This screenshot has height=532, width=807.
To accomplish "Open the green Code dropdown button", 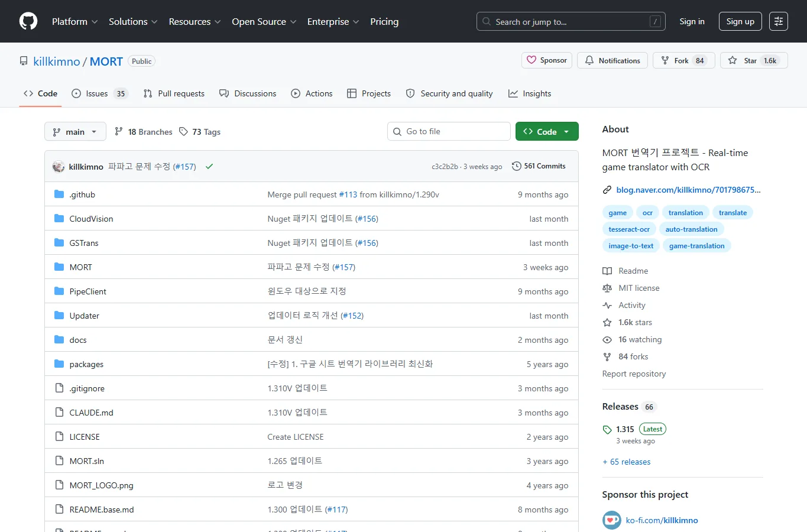I will click(x=547, y=131).
